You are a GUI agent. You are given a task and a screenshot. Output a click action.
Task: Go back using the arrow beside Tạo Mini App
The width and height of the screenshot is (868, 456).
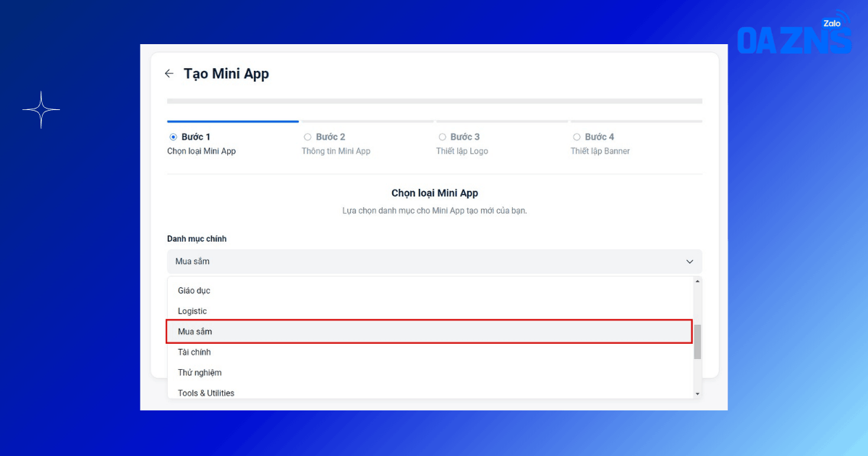[169, 74]
